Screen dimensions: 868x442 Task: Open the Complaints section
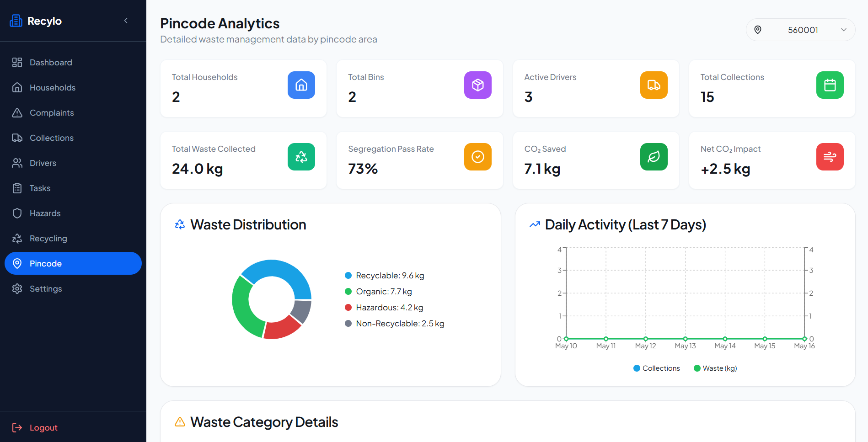[x=73, y=113]
